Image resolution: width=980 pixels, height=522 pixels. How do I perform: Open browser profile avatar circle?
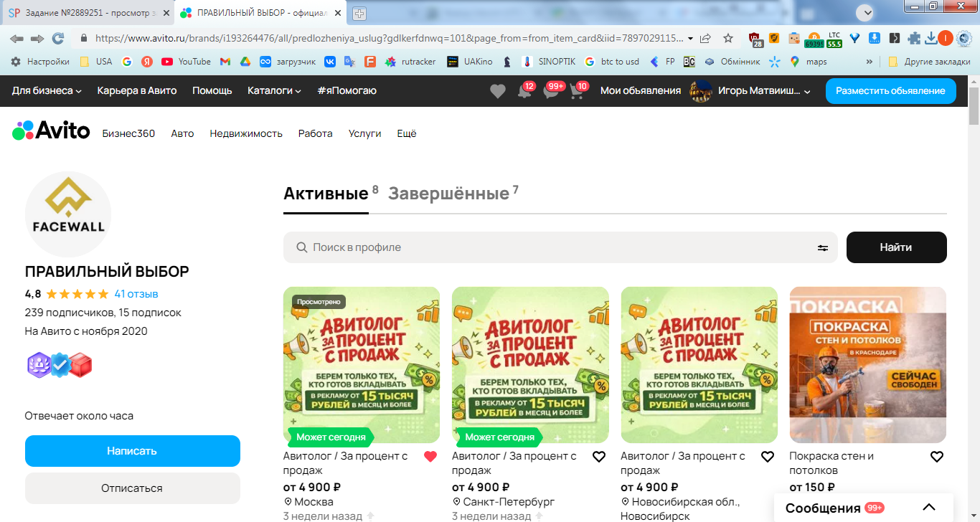pyautogui.click(x=946, y=38)
